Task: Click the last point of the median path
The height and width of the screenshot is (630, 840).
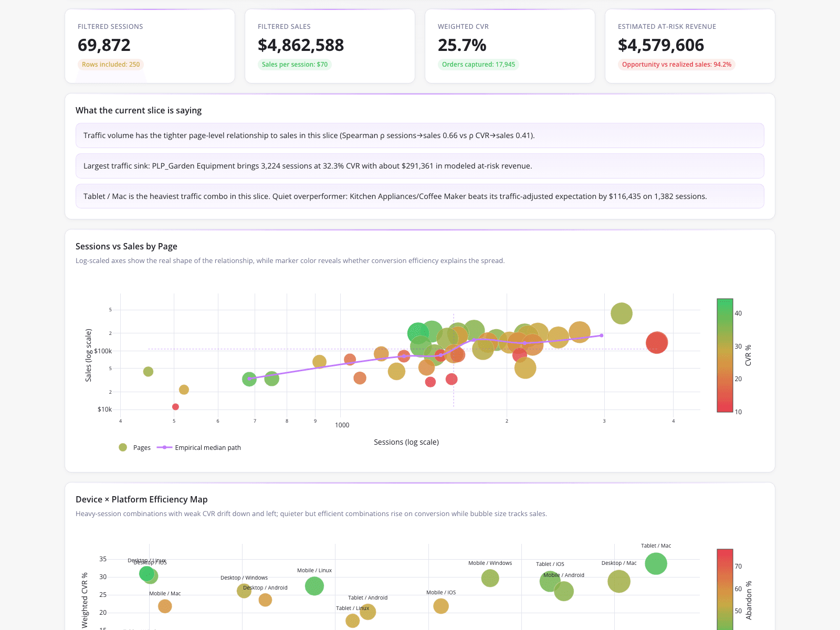Action: (601, 335)
